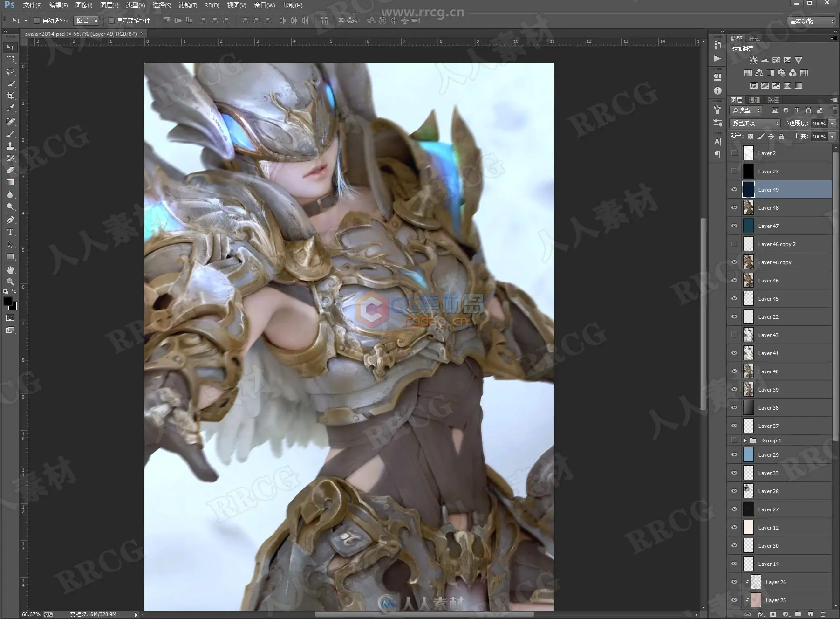The height and width of the screenshot is (619, 840).
Task: Open the status bar info arrow
Action: pos(136,615)
